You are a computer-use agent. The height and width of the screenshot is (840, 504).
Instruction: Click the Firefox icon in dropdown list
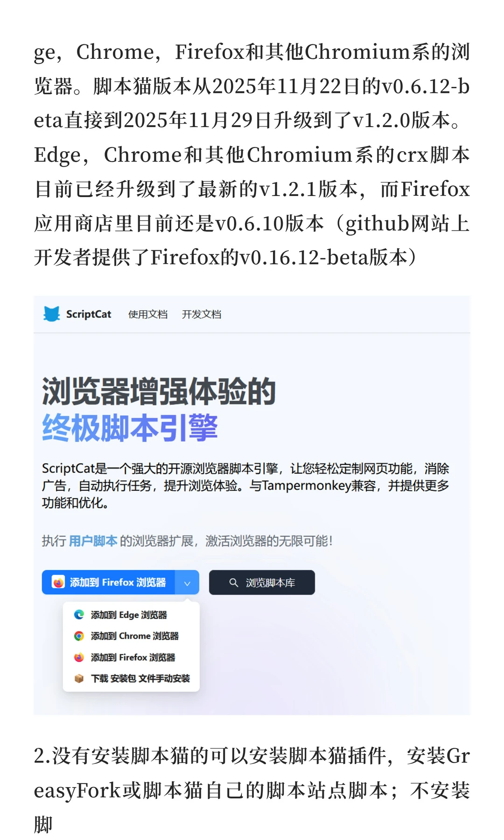coord(79,657)
